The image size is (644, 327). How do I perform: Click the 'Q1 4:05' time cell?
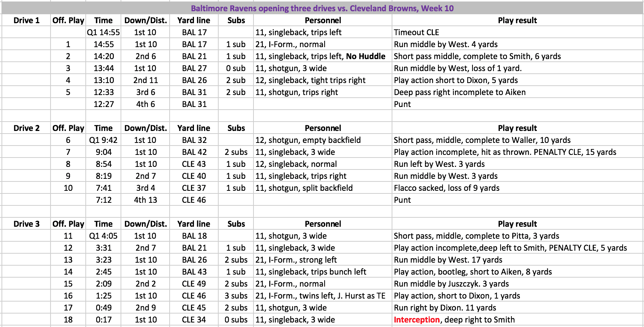click(103, 236)
